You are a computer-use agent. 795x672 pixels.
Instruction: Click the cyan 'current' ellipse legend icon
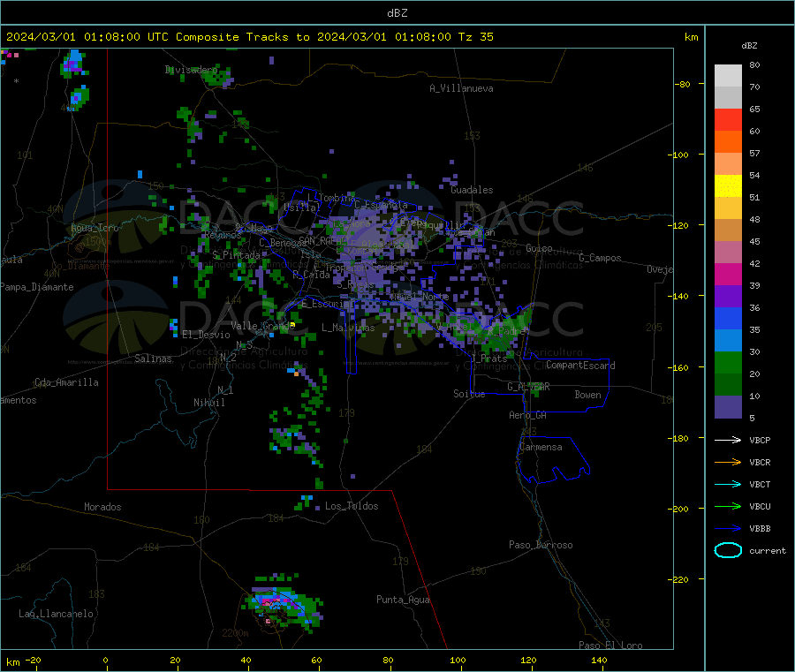(x=728, y=550)
